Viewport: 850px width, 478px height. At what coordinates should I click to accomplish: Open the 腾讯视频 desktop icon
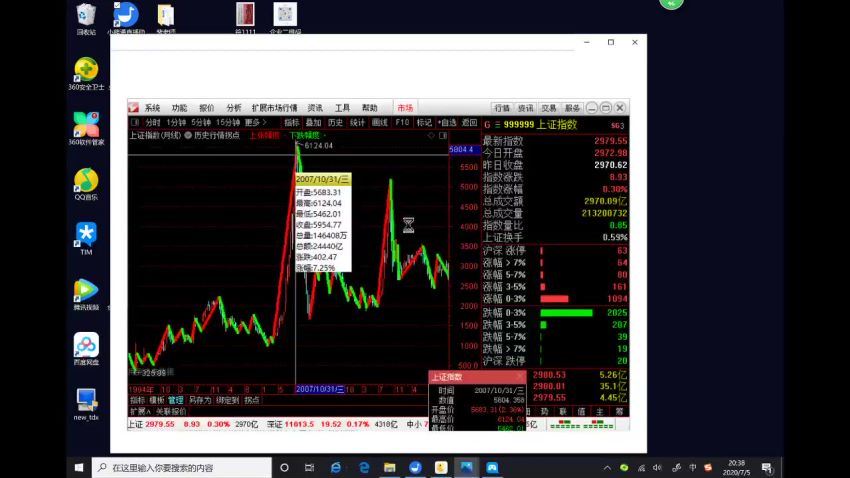click(86, 290)
